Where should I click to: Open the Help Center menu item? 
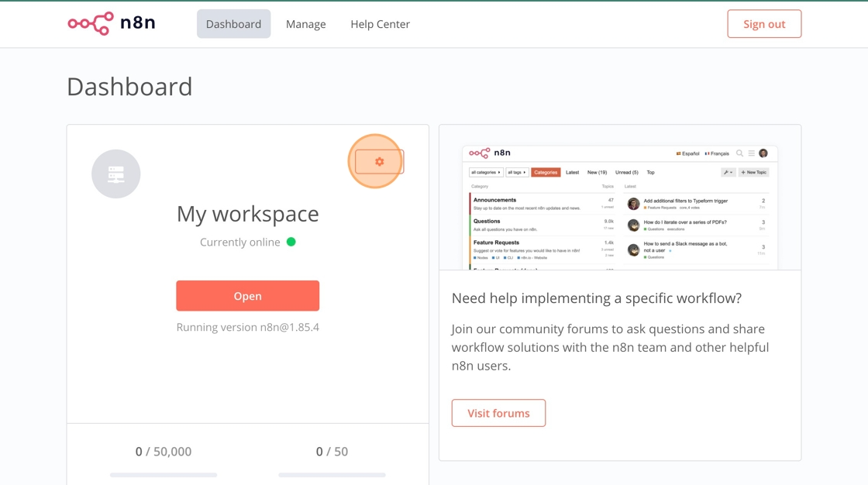380,24
